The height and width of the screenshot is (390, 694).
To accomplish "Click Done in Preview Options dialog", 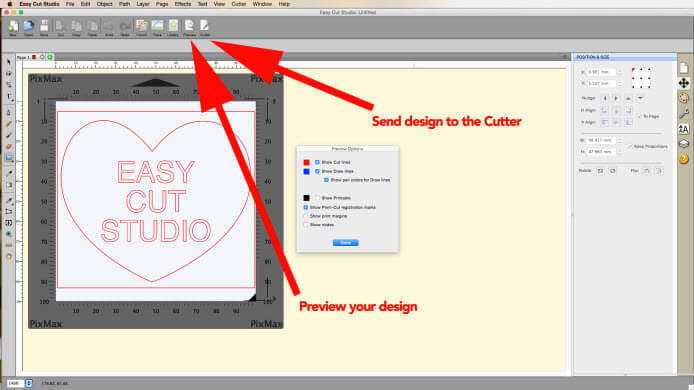I will 346,243.
